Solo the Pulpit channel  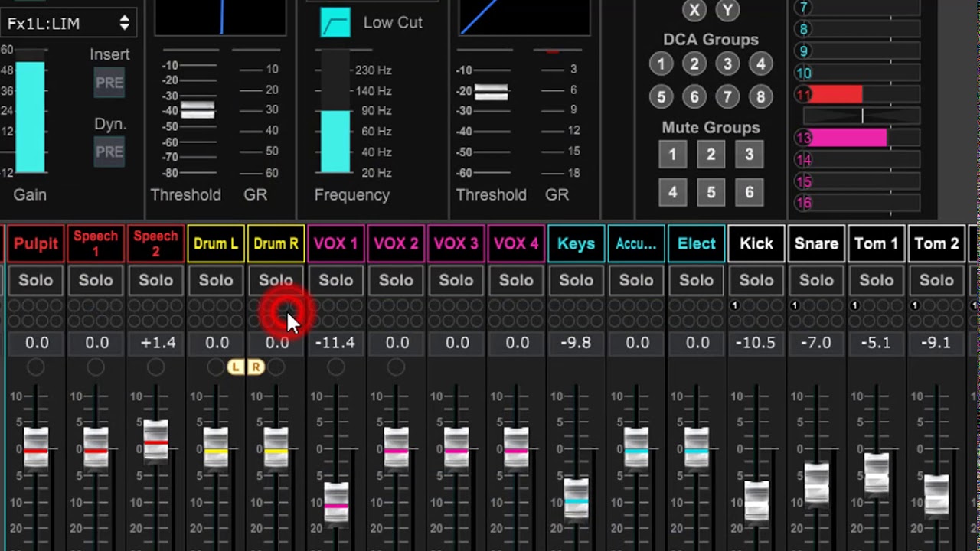[x=36, y=281]
